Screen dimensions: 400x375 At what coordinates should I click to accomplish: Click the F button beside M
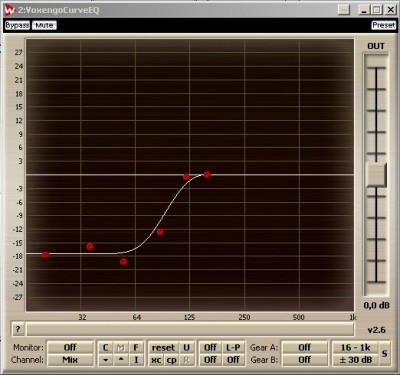click(136, 348)
